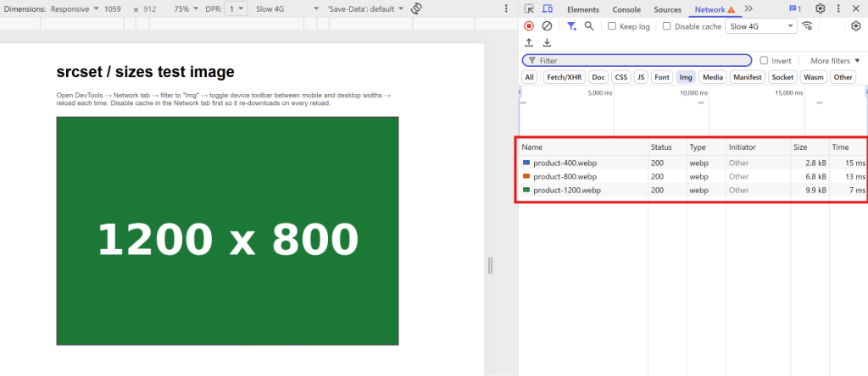The image size is (868, 376).
Task: Export HAR file download arrow
Action: coord(547,42)
